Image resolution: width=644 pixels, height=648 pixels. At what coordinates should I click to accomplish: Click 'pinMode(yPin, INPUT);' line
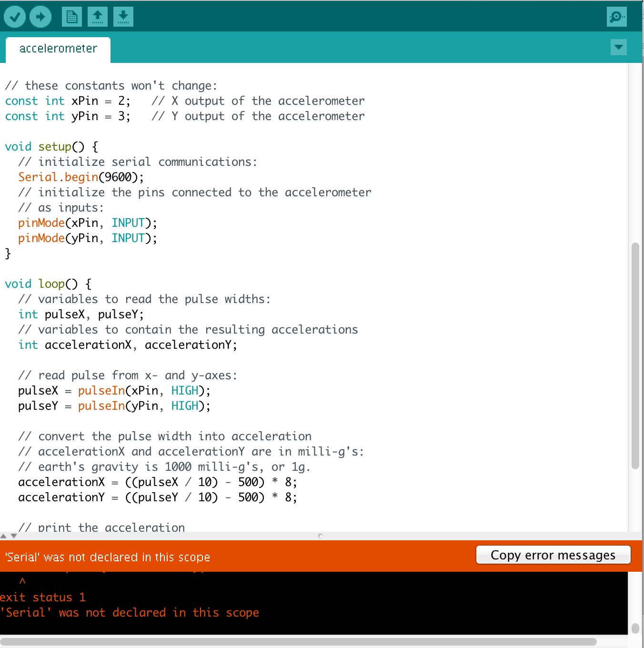(88, 238)
